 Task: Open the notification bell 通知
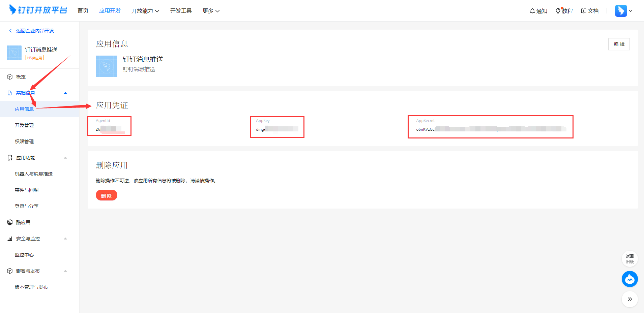(x=538, y=11)
